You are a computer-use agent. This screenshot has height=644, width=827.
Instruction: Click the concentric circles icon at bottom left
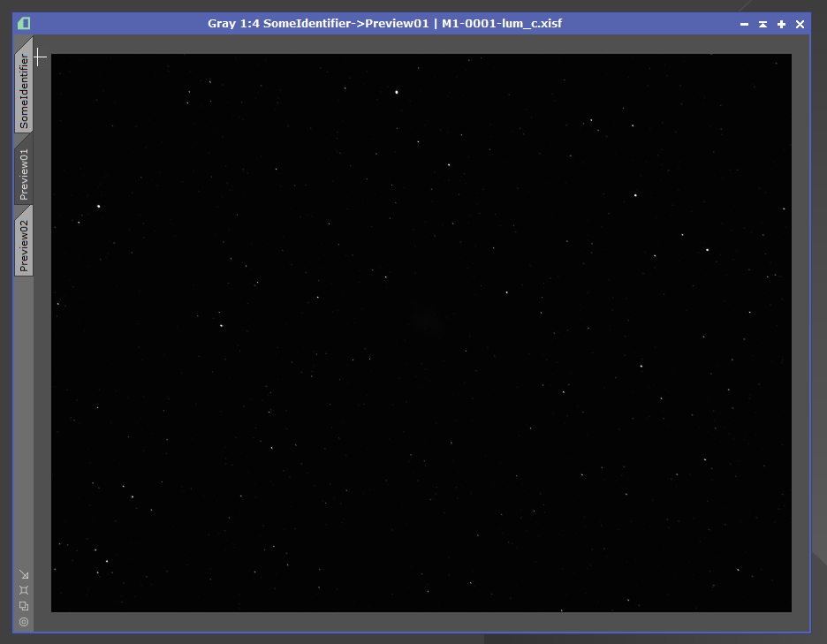24,622
